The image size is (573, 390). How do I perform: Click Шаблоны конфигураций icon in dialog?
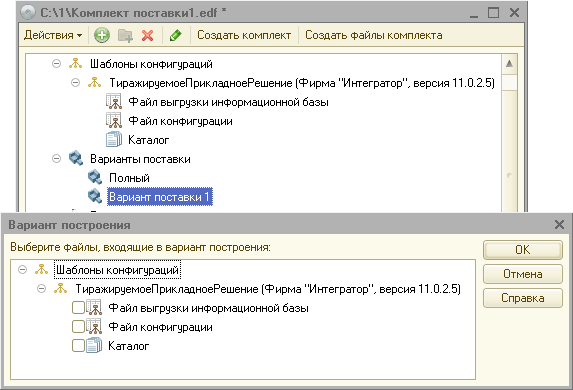pos(42,270)
